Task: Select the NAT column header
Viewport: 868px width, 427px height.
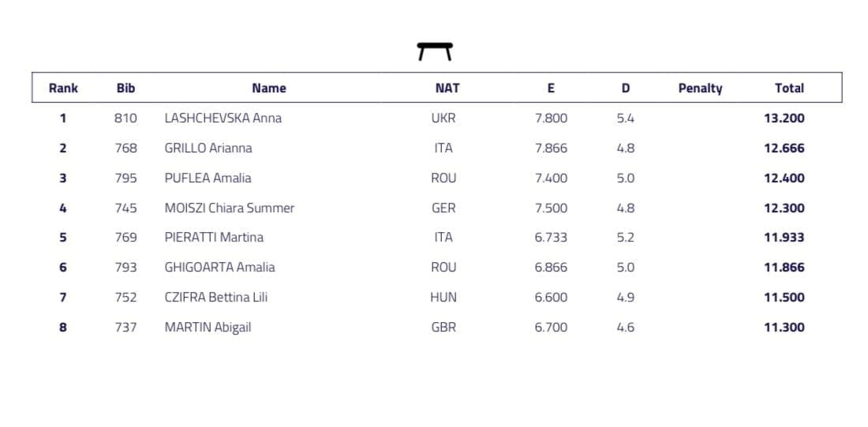Action: pos(447,88)
